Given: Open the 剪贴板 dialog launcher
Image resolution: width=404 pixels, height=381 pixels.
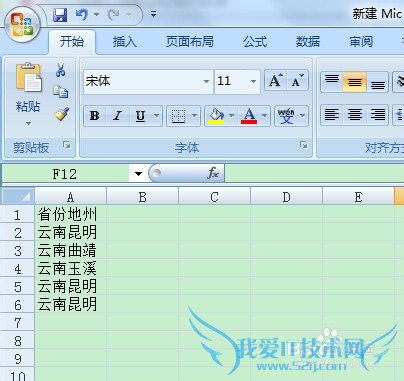Looking at the screenshot, I should click(67, 145).
